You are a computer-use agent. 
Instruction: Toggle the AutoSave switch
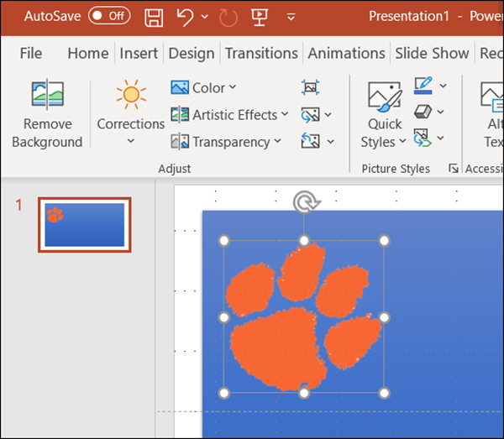109,16
